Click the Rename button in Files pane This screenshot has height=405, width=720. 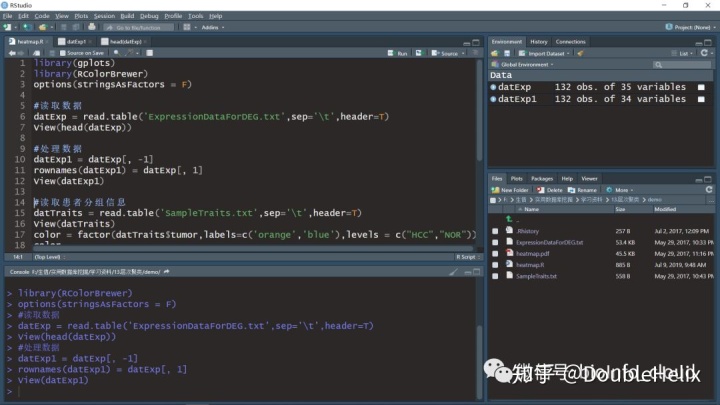(x=582, y=190)
